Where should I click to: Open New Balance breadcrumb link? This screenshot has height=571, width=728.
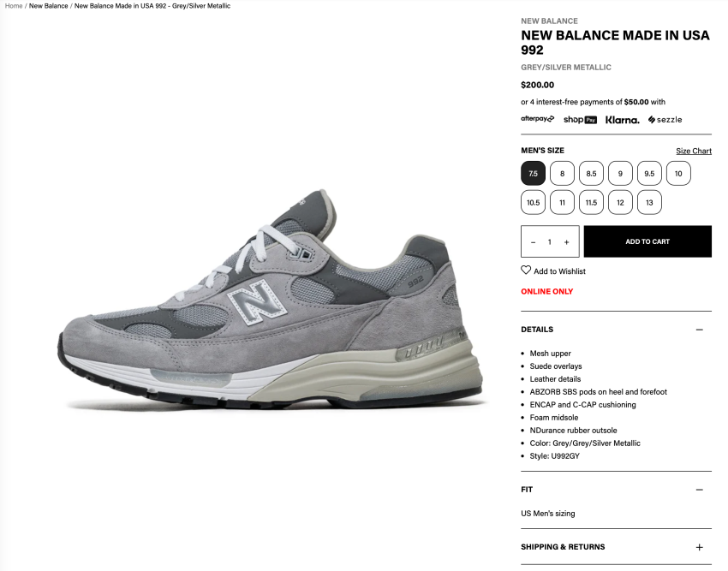(48, 6)
